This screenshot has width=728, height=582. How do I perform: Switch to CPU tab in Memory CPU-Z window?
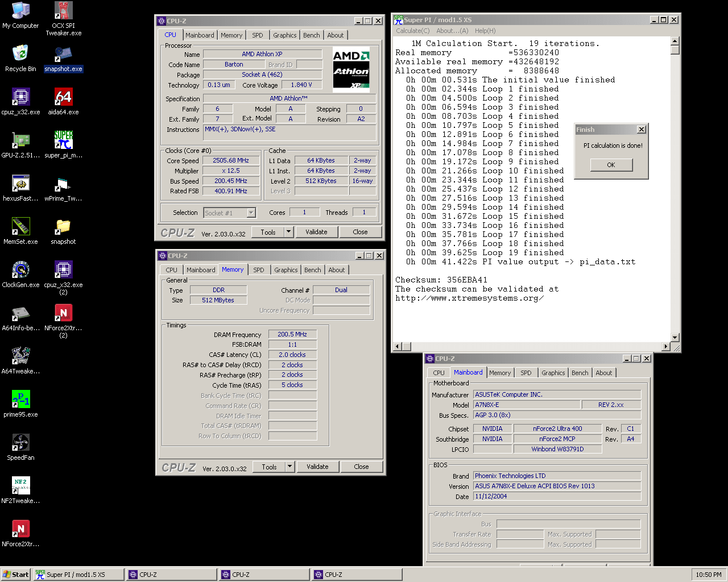[x=172, y=270]
